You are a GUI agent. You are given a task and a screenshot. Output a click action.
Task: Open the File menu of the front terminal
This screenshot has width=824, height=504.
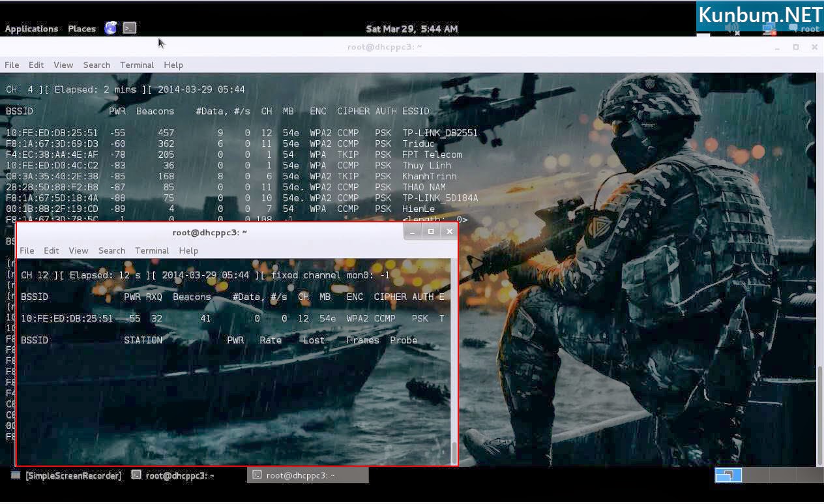(27, 250)
